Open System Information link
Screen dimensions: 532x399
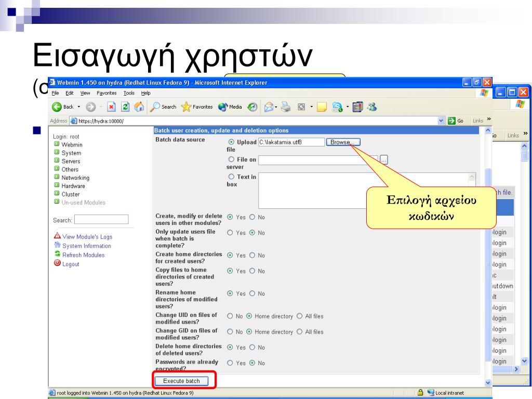pos(87,246)
